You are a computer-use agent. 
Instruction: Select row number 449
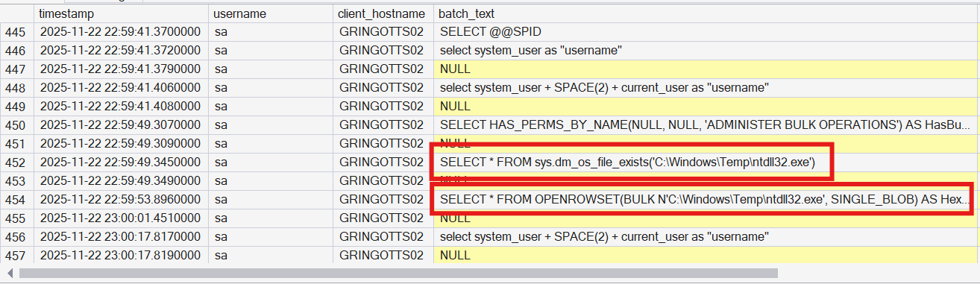pos(17,107)
